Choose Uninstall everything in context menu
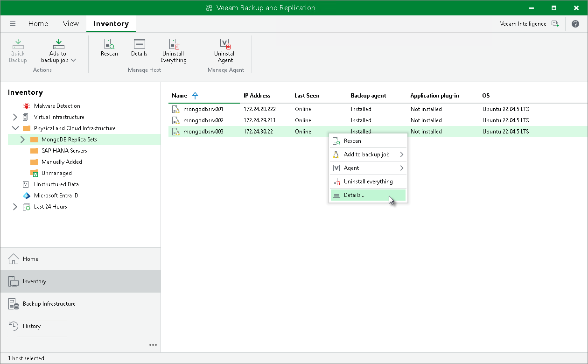Viewport: 588px width, 364px height. [368, 182]
